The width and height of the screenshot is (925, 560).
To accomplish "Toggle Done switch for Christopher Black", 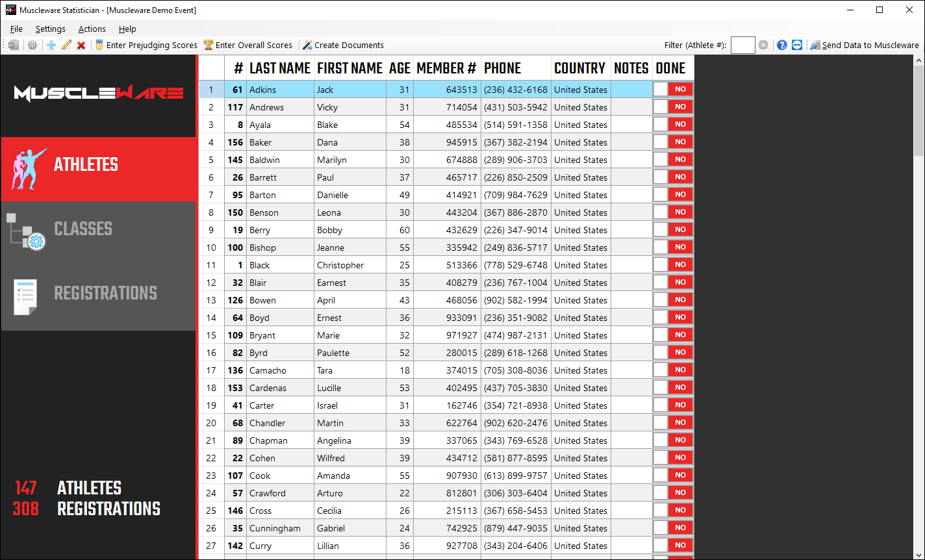I will pos(673,265).
